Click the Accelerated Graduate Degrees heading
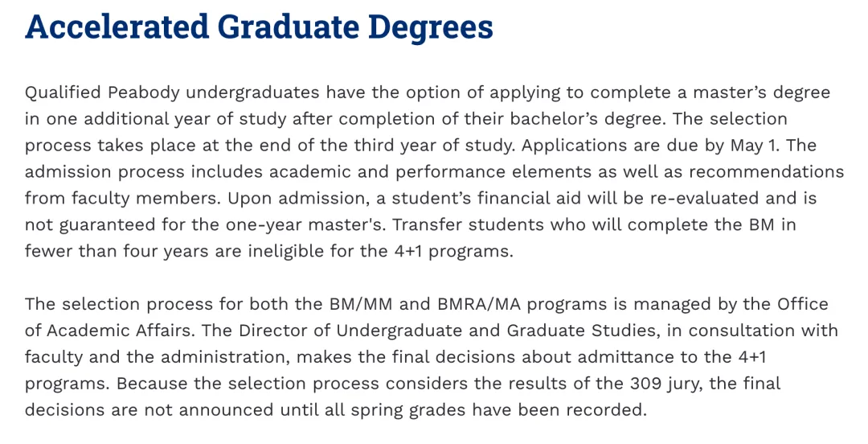 coord(259,27)
